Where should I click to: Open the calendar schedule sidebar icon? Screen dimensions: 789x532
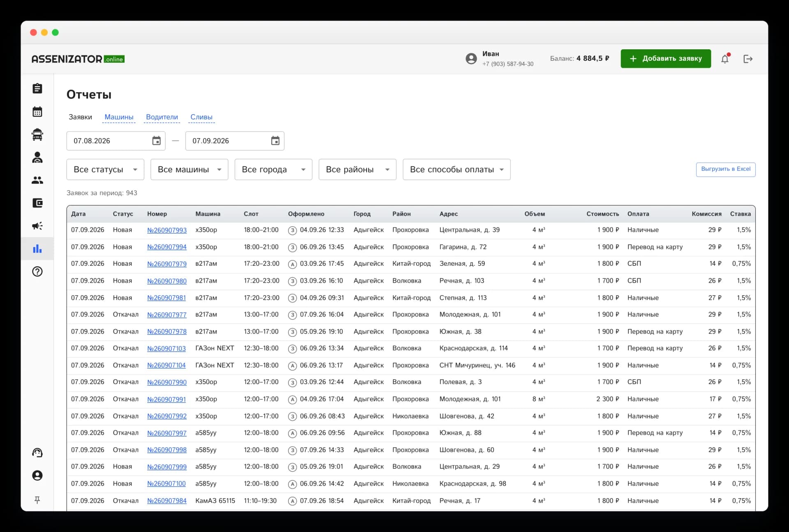tap(37, 111)
